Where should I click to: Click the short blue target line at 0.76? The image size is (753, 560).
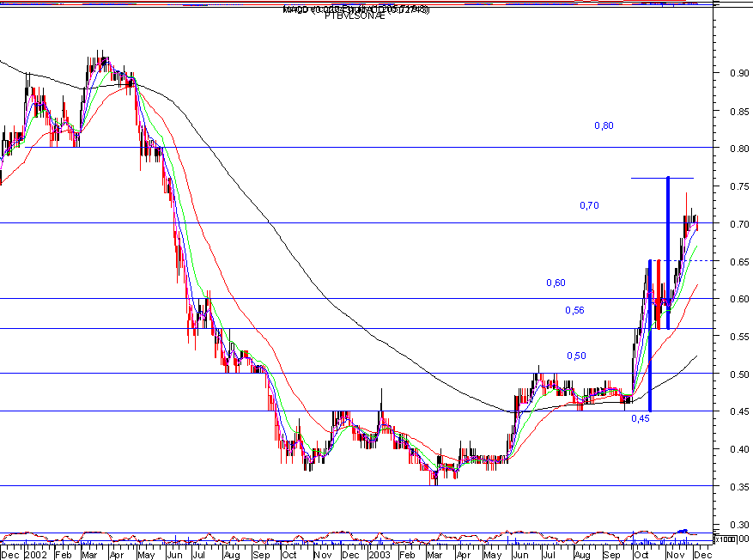[662, 178]
